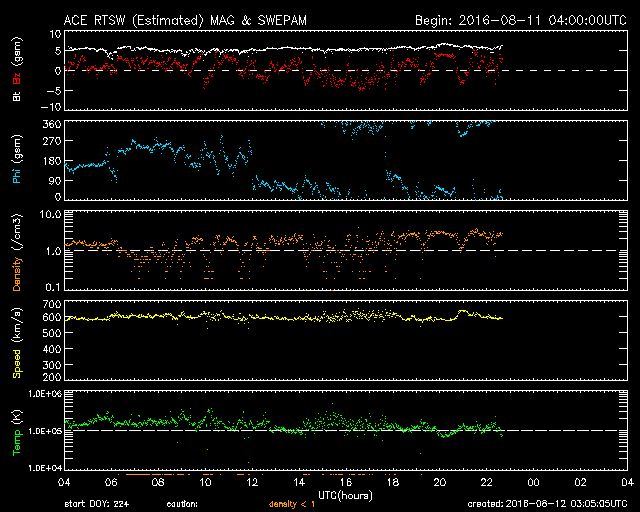Click the '0.1' tick on Density axis
640x512 pixels.
pos(53,287)
